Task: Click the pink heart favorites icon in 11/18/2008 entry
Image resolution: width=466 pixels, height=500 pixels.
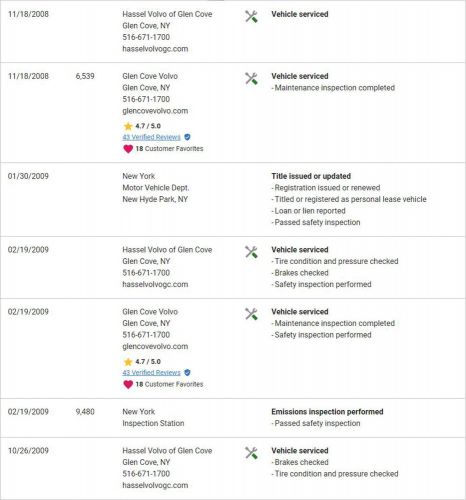Action: click(x=128, y=149)
